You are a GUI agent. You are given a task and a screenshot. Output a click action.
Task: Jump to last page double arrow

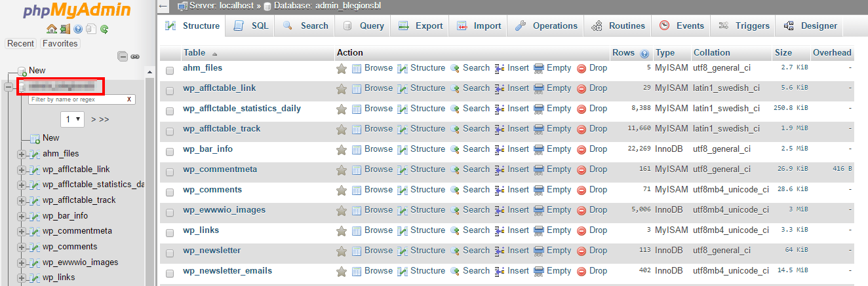click(x=104, y=120)
